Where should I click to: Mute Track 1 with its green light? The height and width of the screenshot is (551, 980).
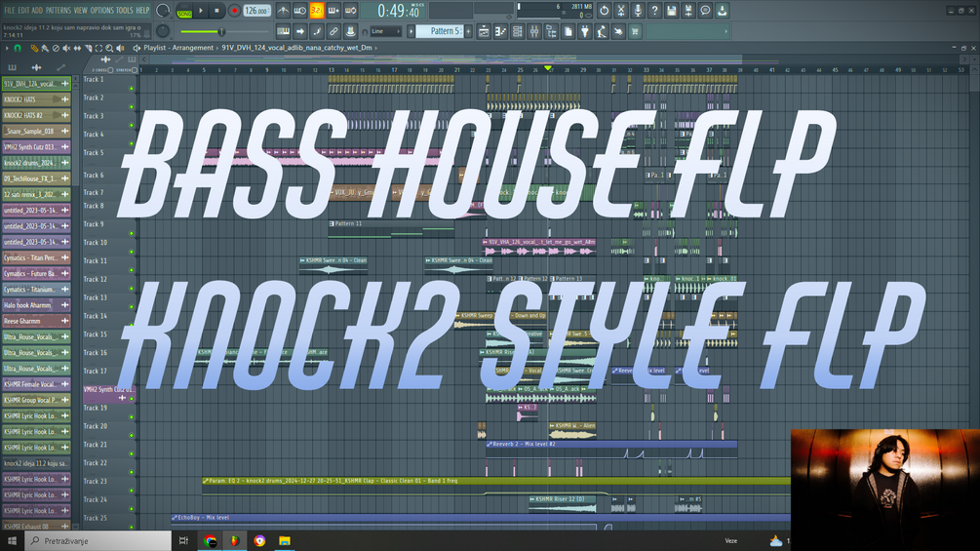(x=132, y=89)
